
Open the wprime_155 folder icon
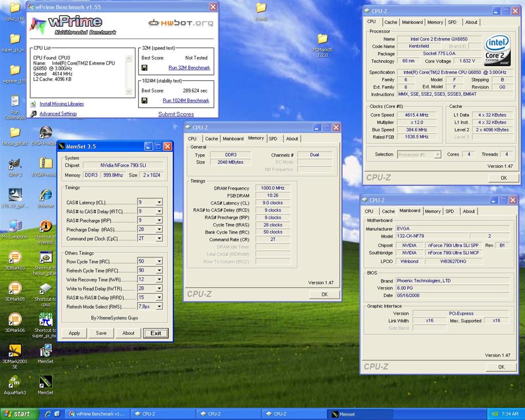point(15,70)
